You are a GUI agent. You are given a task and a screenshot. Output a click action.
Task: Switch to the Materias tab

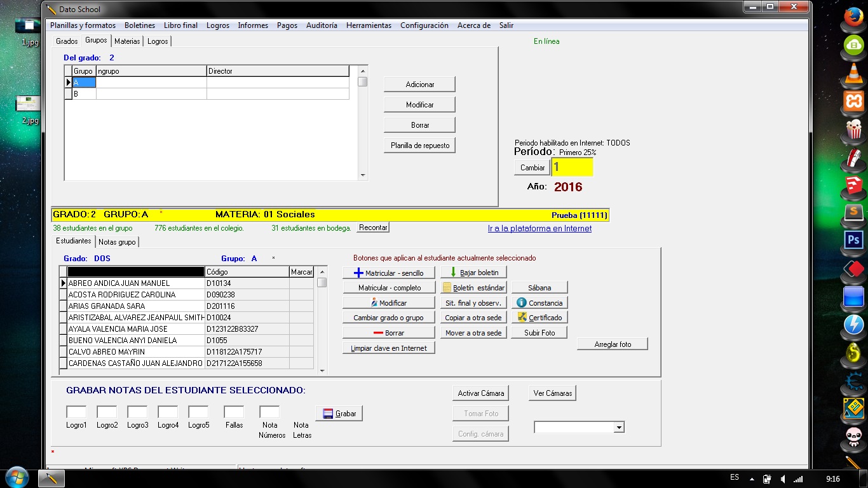(x=127, y=41)
